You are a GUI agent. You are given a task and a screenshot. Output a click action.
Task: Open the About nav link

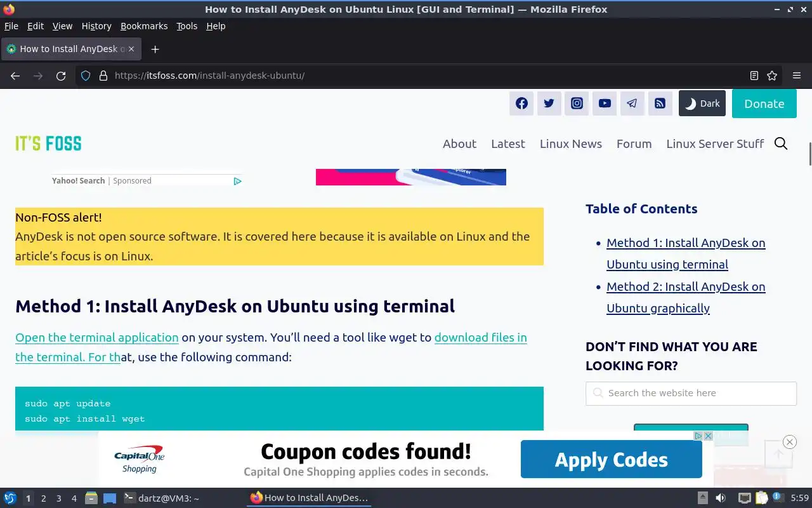click(459, 144)
